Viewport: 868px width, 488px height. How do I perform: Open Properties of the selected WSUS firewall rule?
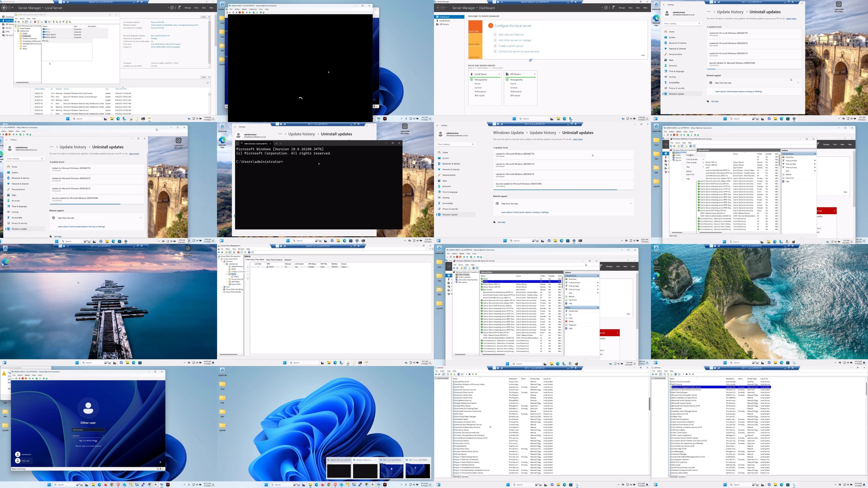572,325
